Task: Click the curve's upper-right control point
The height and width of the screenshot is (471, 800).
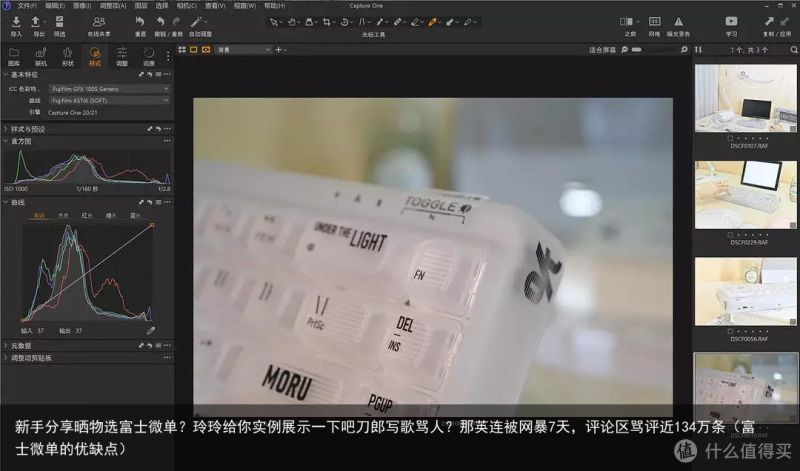Action: pos(152,225)
